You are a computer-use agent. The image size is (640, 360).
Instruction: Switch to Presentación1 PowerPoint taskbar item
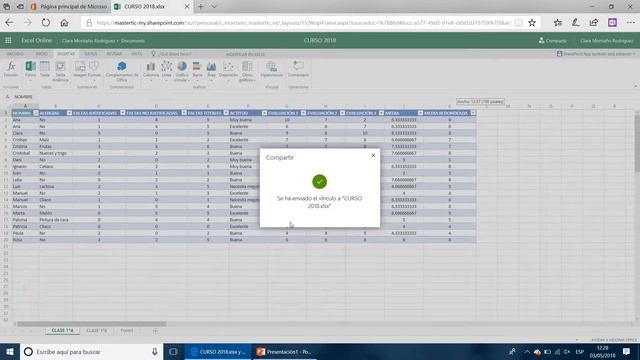click(x=284, y=351)
